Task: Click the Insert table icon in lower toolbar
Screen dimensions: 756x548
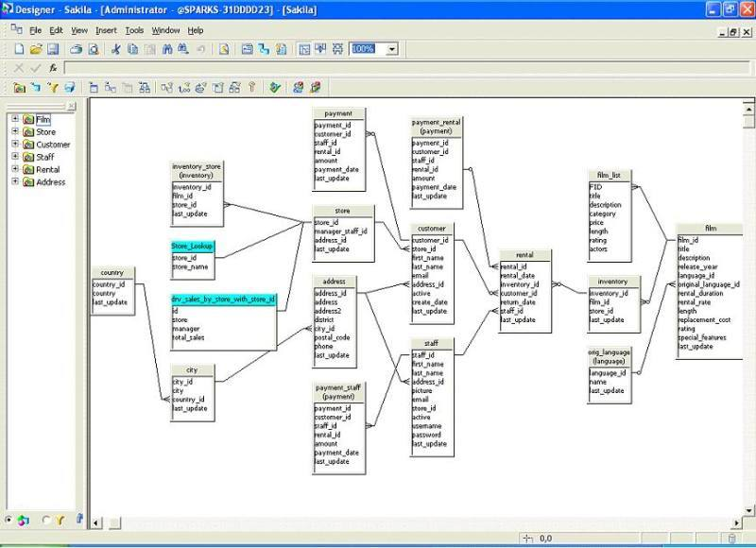Action: tap(94, 87)
